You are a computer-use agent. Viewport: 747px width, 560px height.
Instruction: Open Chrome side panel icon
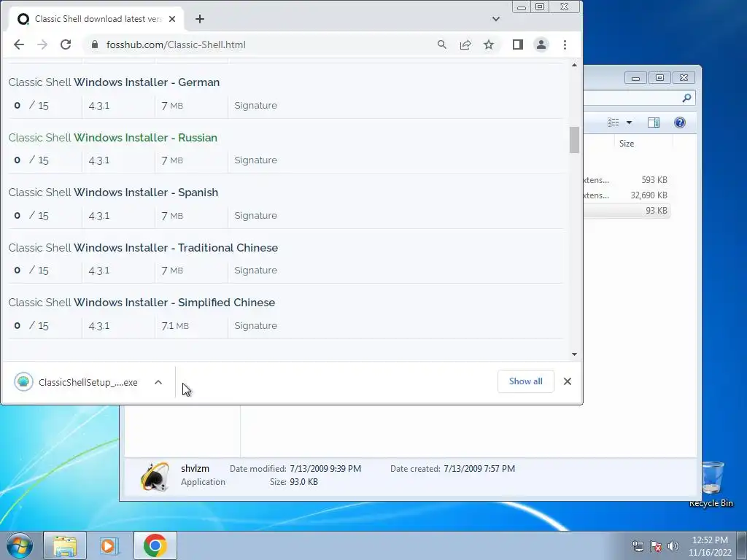pyautogui.click(x=518, y=44)
